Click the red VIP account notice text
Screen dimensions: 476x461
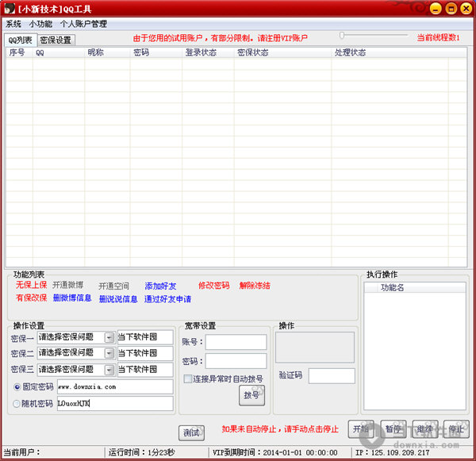coord(221,38)
